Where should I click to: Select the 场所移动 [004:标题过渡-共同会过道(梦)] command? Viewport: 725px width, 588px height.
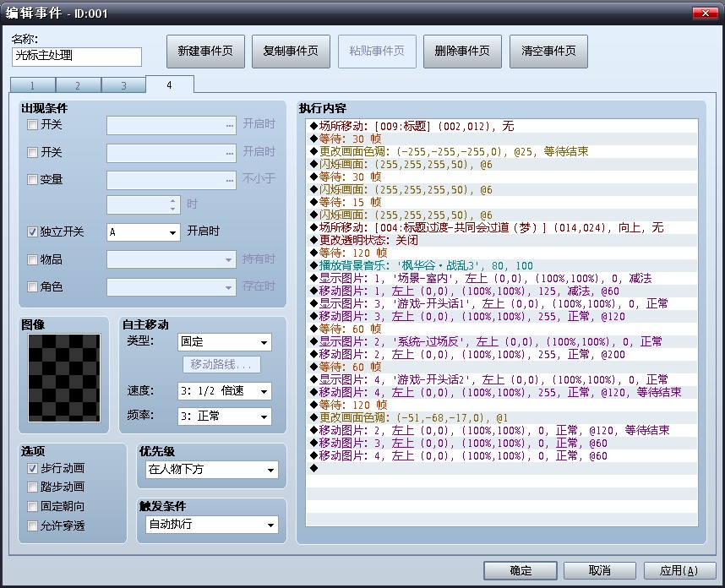pos(502,227)
